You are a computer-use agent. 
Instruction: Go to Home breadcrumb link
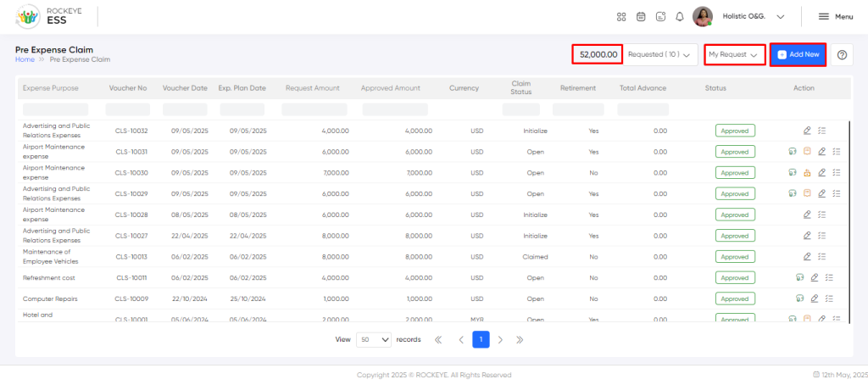tap(25, 59)
